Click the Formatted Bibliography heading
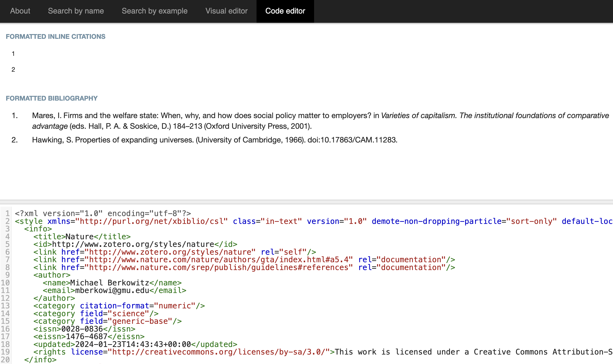The height and width of the screenshot is (364, 613). click(52, 98)
